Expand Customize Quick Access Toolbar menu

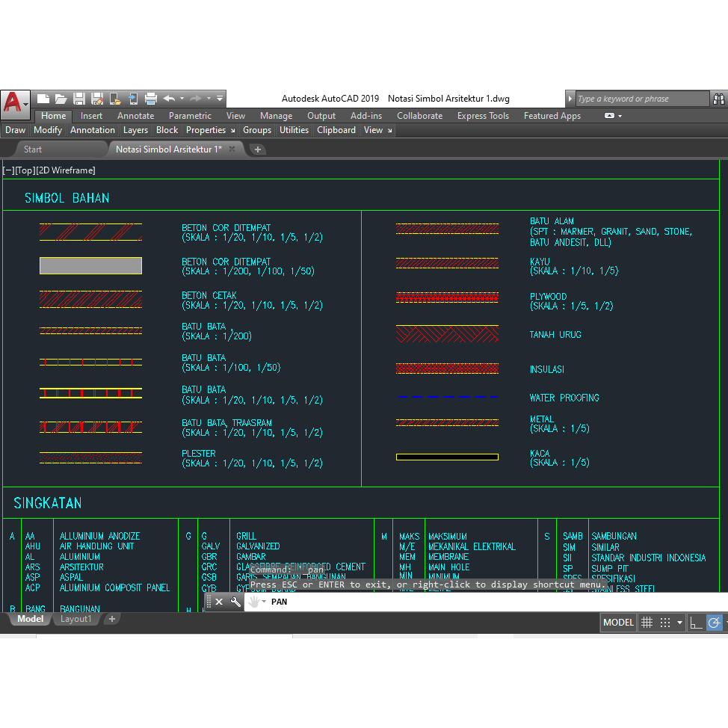220,99
